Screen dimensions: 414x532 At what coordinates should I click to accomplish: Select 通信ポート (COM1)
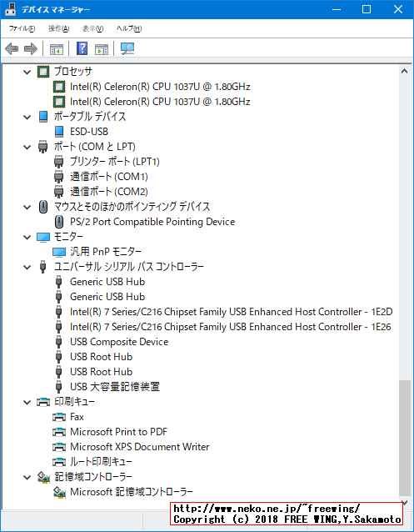tap(109, 177)
